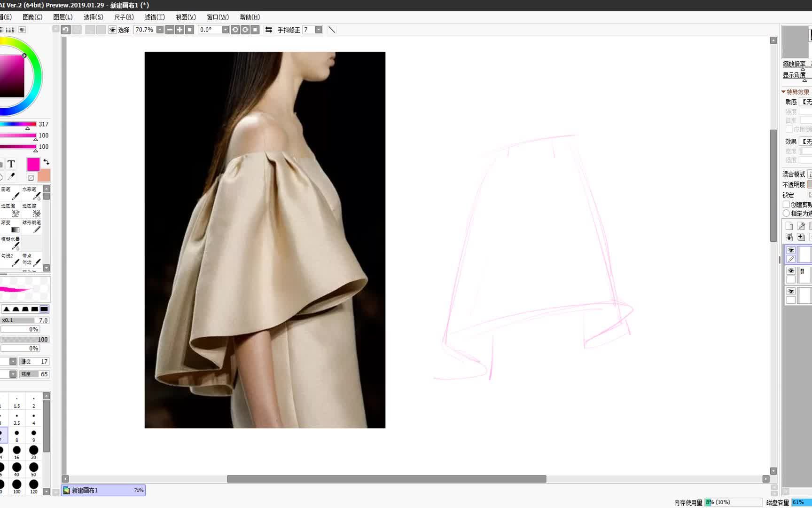Click the zoom in plus button
This screenshot has width=812, height=508.
point(180,30)
